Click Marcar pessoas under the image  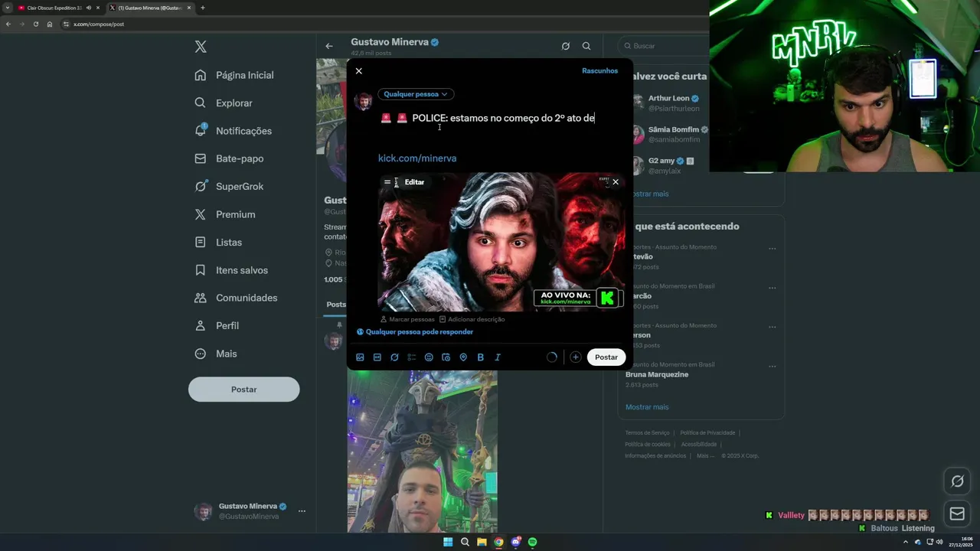pos(407,319)
